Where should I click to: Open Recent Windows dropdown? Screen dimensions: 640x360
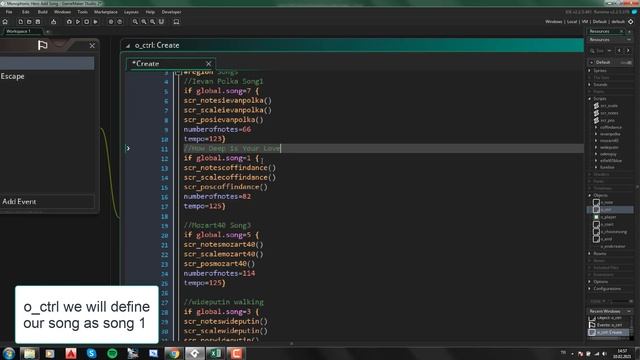tap(629, 311)
